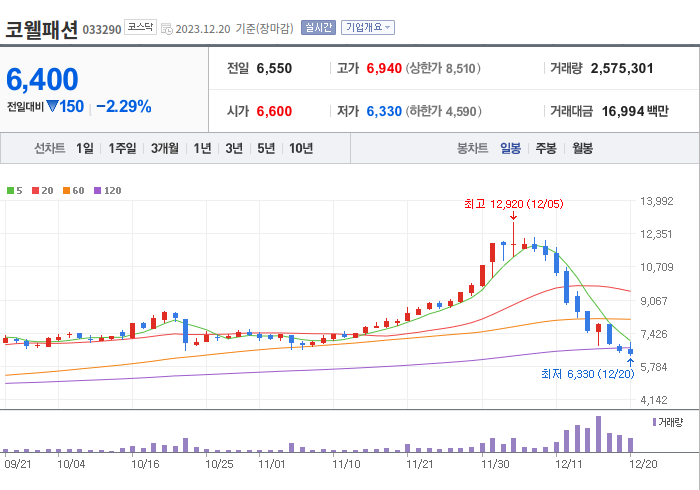The width and height of the screenshot is (700, 490).
Task: Click the stock code 033290
Action: (102, 30)
